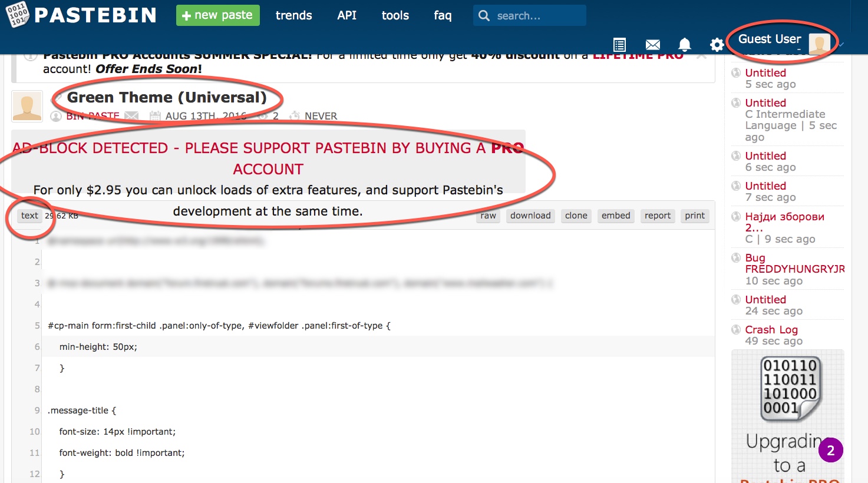868x483 pixels.
Task: Expand the Guest User dropdown arrow
Action: [841, 44]
